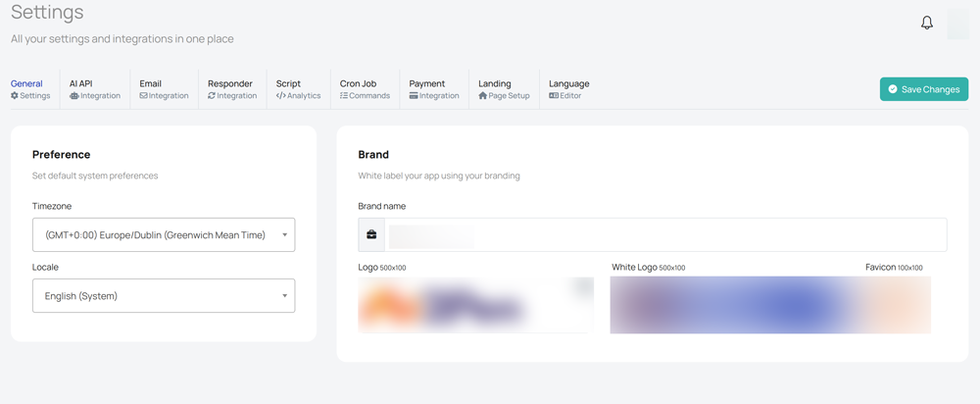Go to the Language tab
980x404 pixels.
[568, 89]
